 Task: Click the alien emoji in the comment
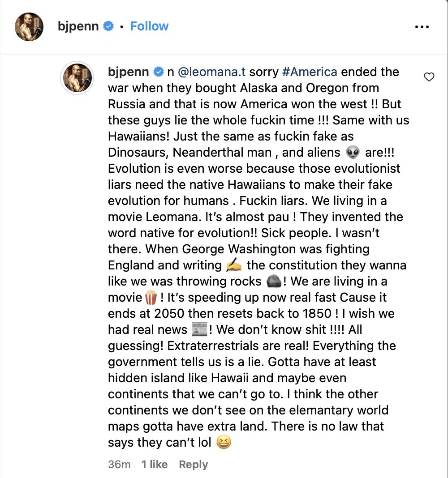pyautogui.click(x=353, y=152)
